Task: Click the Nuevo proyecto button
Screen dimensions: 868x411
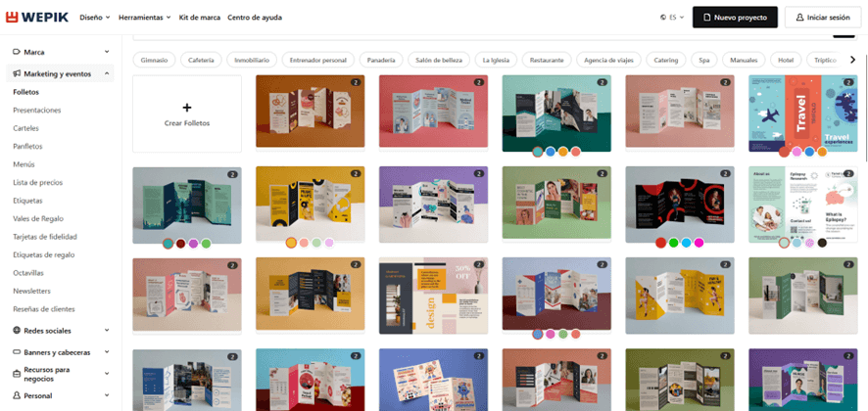Action: click(735, 18)
